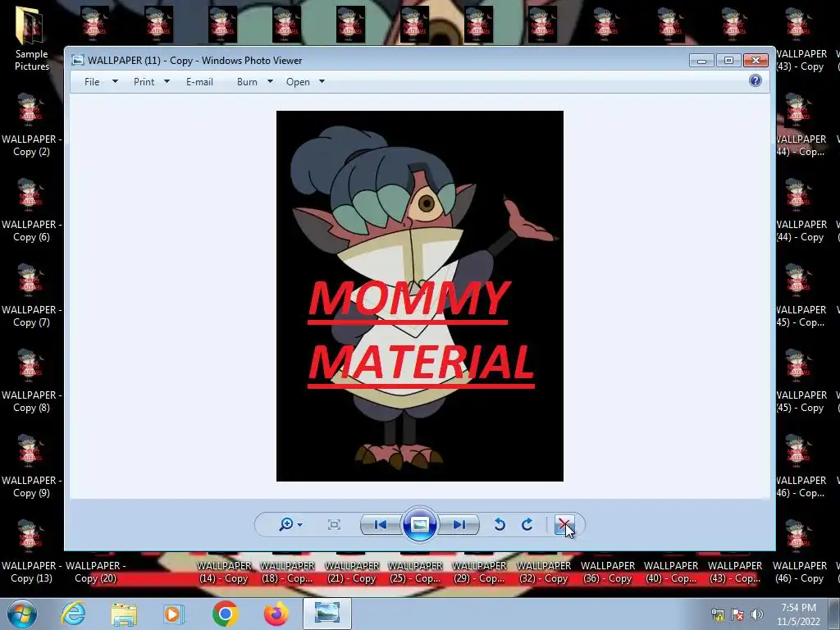This screenshot has width=840, height=630.
Task: Expand the Open dropdown arrow
Action: [x=322, y=82]
